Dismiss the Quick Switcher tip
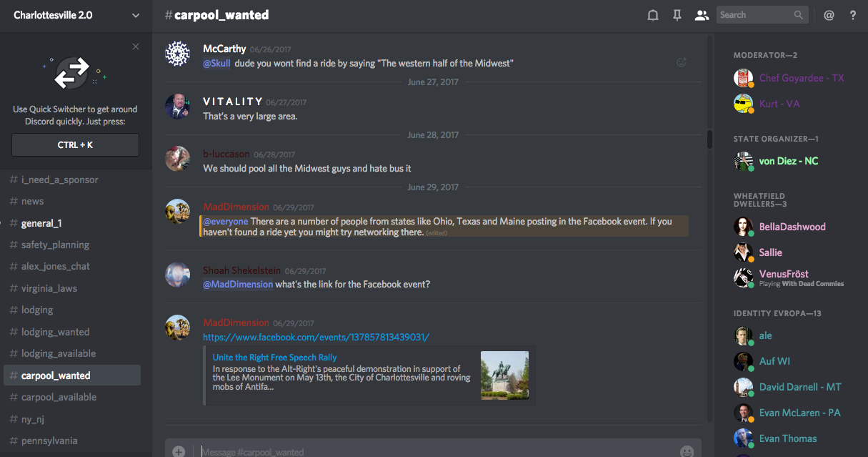 pos(136,46)
